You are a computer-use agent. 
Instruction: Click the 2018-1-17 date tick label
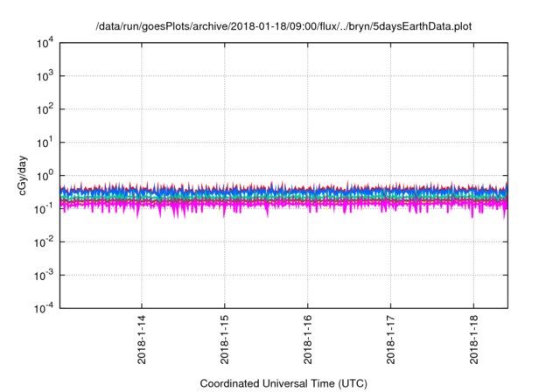pos(391,339)
